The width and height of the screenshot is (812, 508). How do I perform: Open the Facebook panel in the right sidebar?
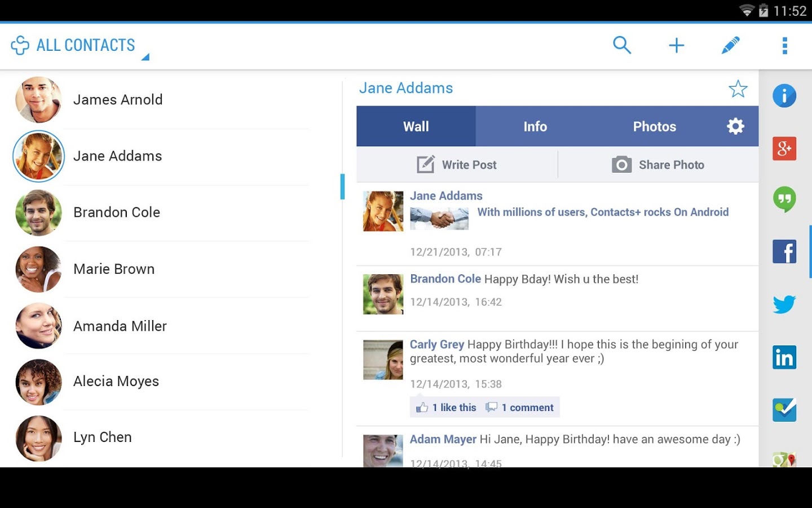pyautogui.click(x=784, y=251)
